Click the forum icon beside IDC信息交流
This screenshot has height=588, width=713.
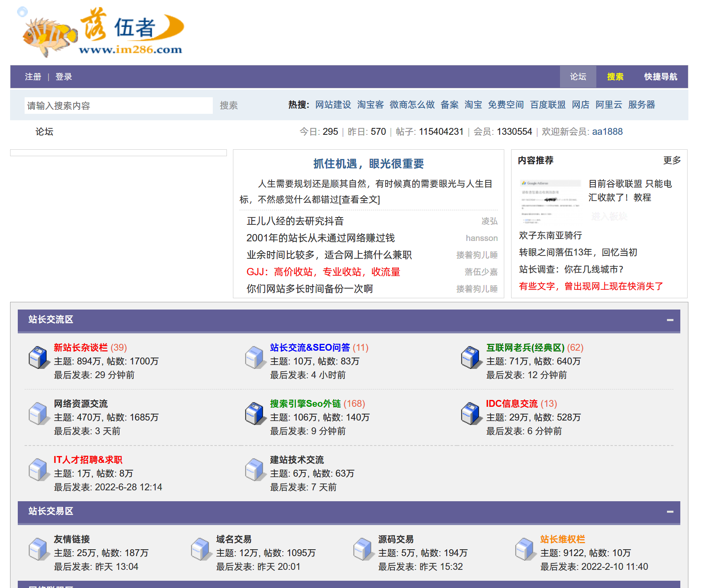(x=470, y=414)
